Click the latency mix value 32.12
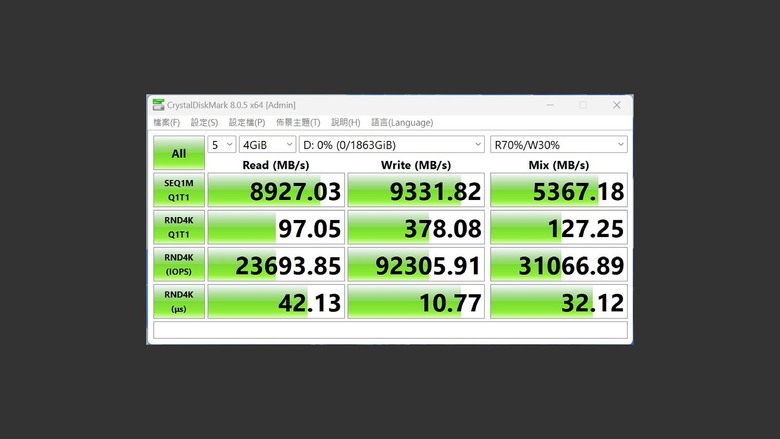 pos(559,301)
